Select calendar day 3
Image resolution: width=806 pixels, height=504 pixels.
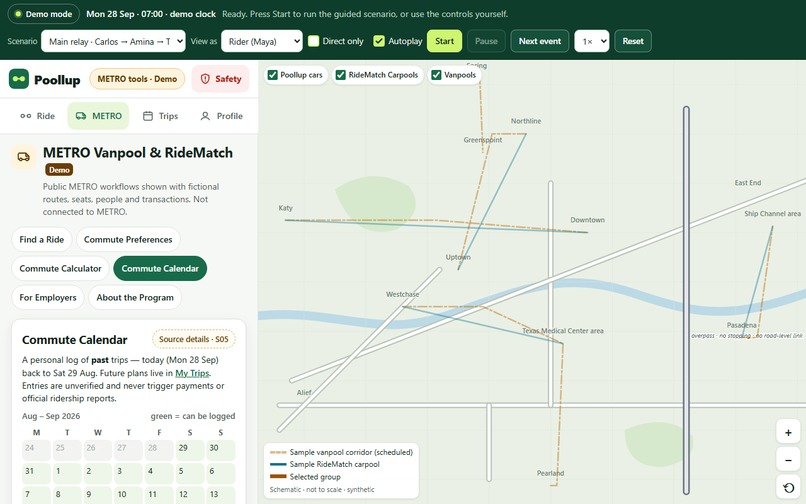[129, 473]
